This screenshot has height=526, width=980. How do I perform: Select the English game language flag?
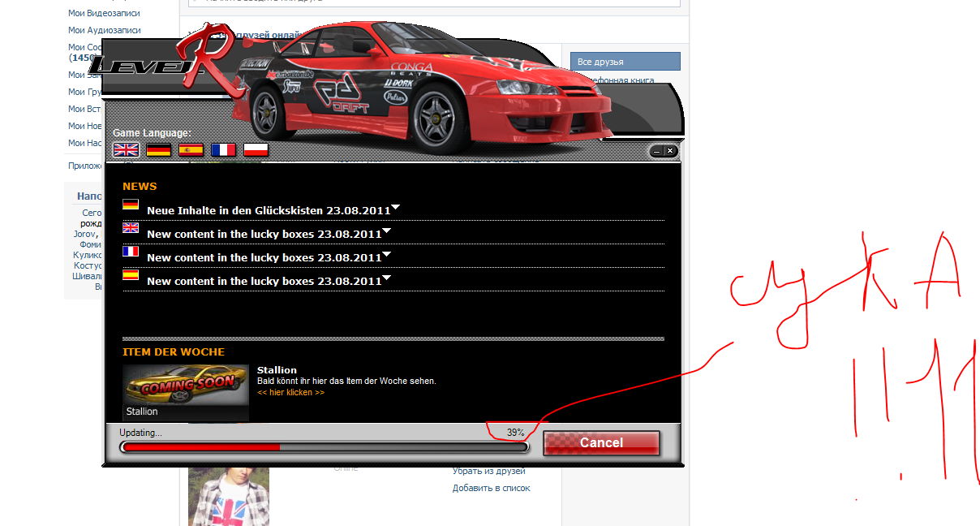click(126, 149)
